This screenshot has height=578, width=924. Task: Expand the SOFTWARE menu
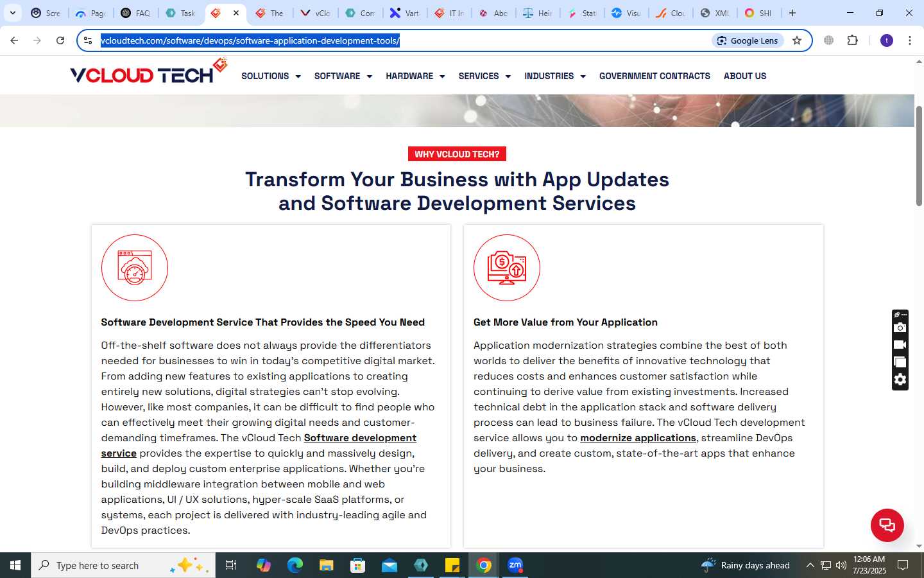coord(343,76)
